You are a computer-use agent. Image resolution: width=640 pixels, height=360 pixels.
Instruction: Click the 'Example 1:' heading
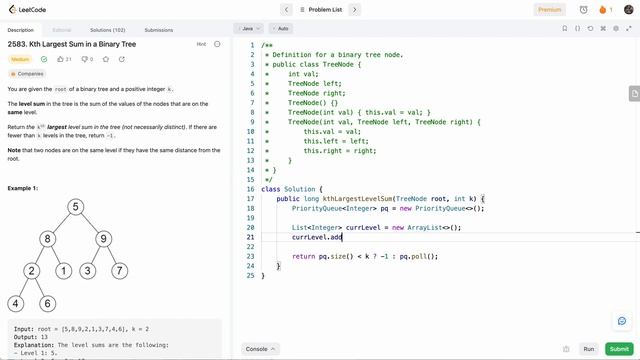23,188
